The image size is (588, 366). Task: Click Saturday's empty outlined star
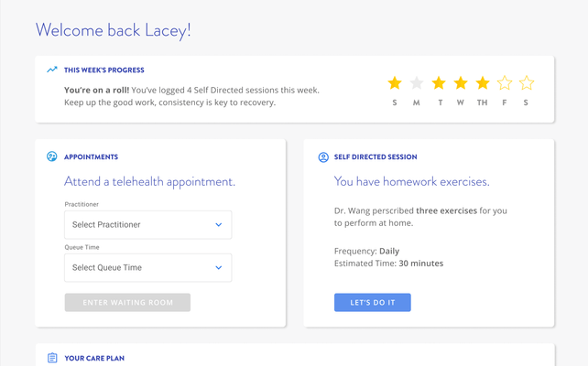click(527, 83)
